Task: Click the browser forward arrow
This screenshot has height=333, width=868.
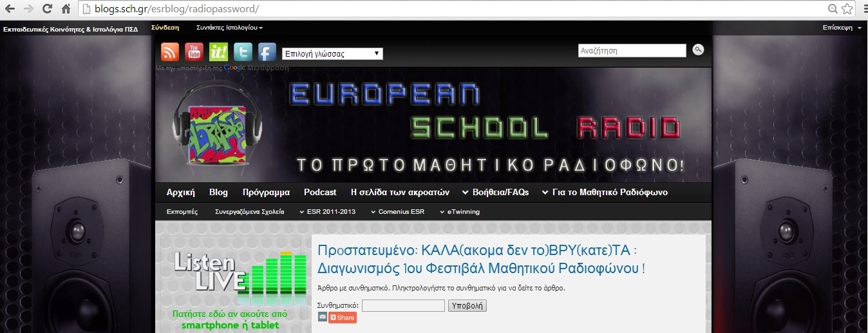Action: (28, 9)
